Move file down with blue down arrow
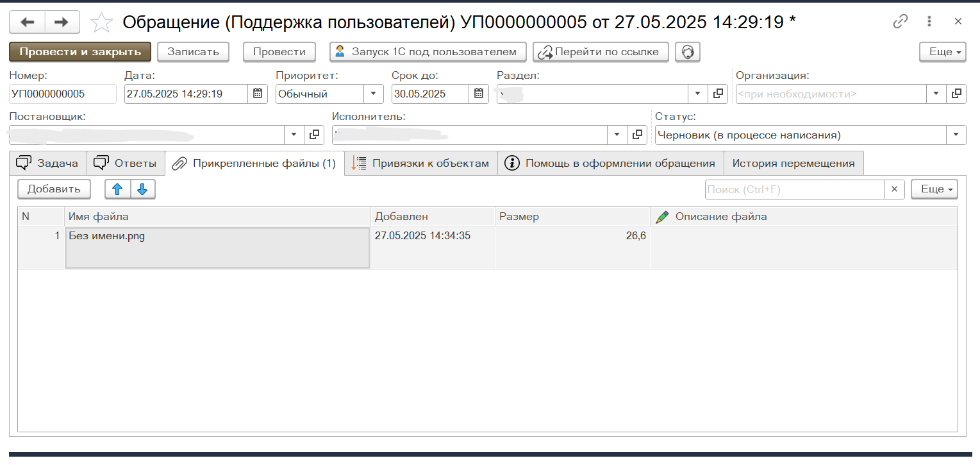 142,189
